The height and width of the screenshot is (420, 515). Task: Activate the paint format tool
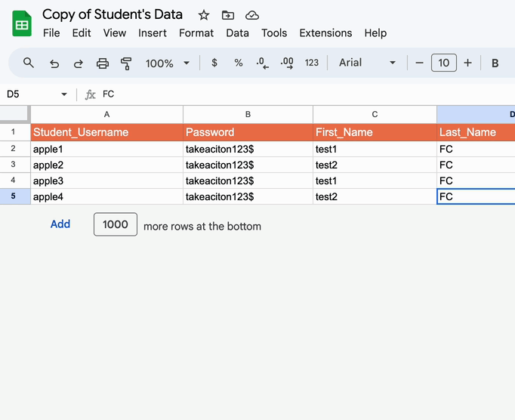coord(126,63)
